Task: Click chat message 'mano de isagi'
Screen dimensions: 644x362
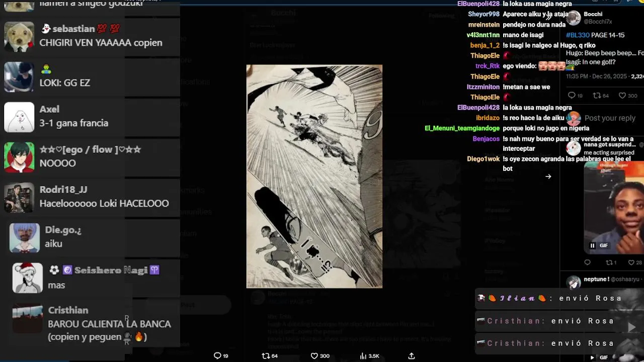Action: (x=523, y=35)
